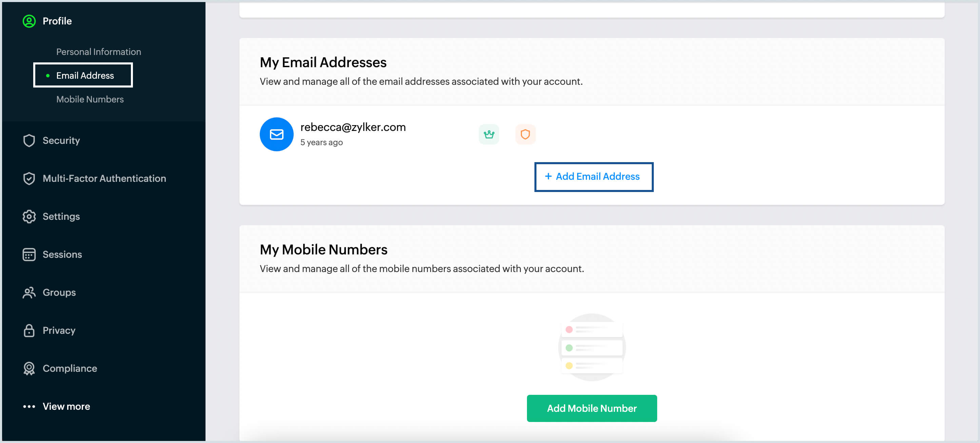Viewport: 980px width, 443px height.
Task: Open Mobile Numbers profile section
Action: (x=90, y=99)
